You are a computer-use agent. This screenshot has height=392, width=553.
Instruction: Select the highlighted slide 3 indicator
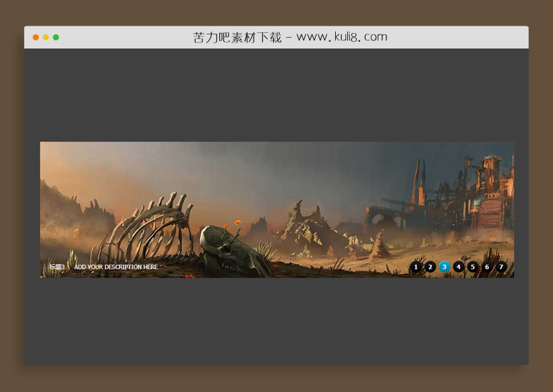click(x=444, y=267)
